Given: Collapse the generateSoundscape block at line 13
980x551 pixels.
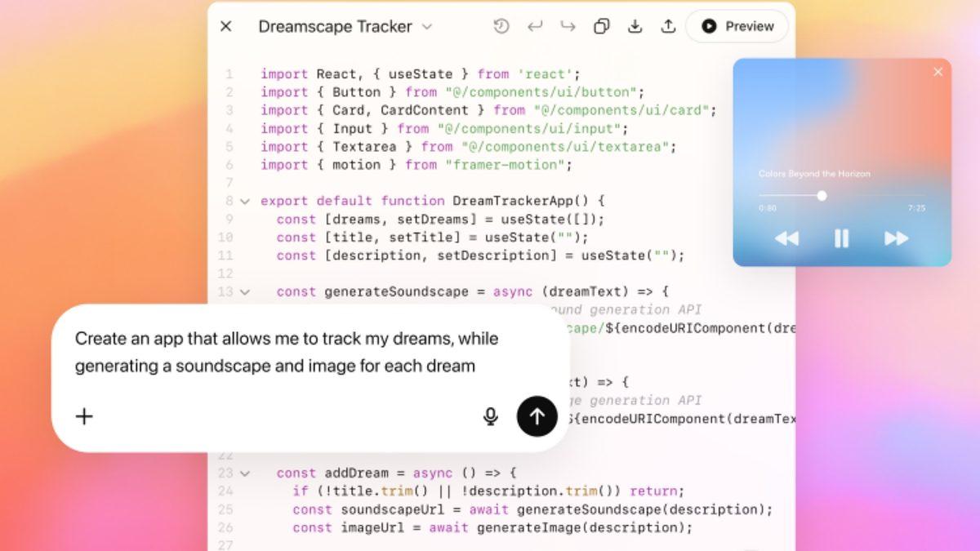Looking at the screenshot, I should pyautogui.click(x=245, y=291).
